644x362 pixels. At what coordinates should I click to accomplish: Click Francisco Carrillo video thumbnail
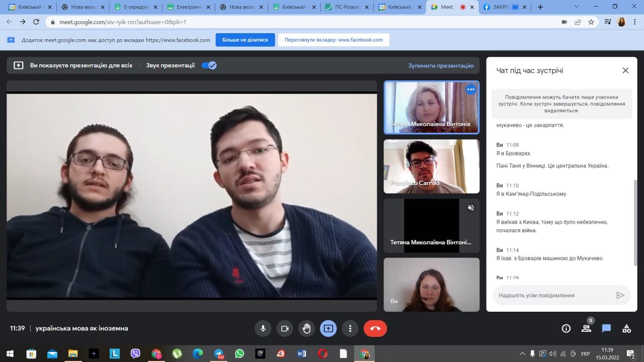pos(431,166)
